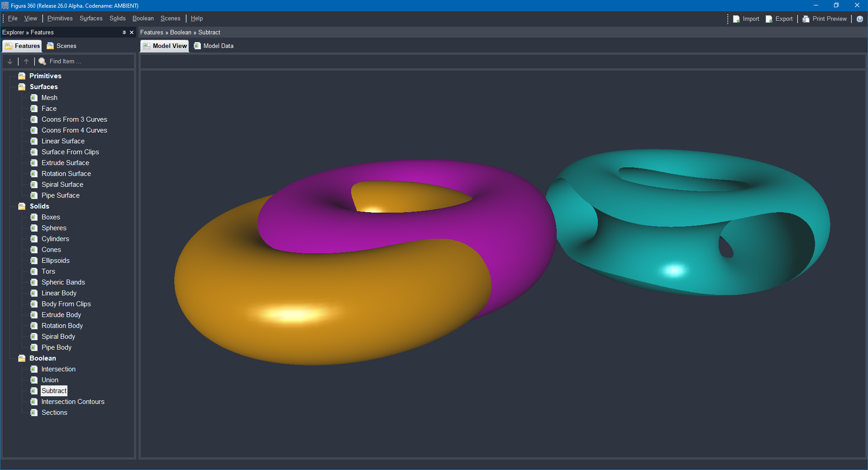Select the Import icon in the toolbar

click(736, 19)
